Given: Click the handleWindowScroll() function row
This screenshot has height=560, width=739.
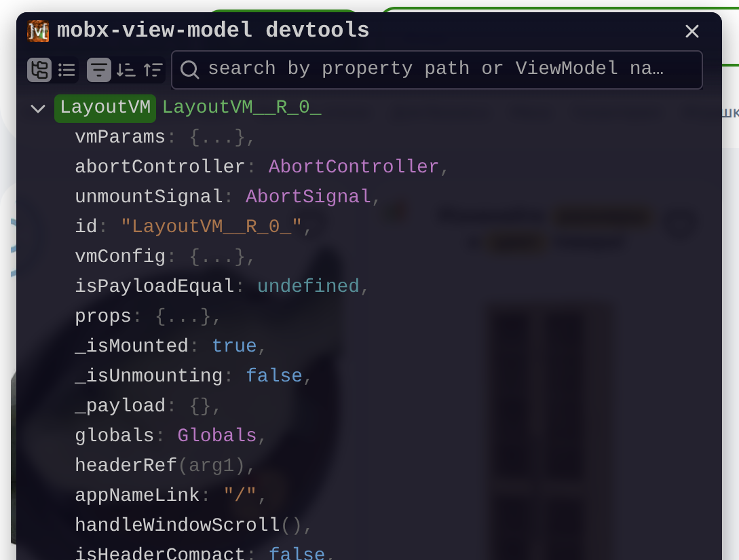Looking at the screenshot, I should point(193,525).
